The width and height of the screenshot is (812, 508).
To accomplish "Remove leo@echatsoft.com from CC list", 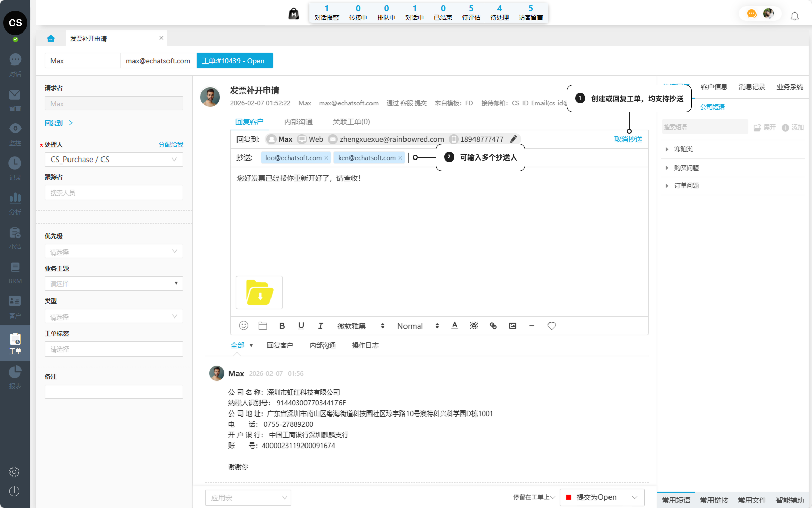I will click(x=326, y=158).
